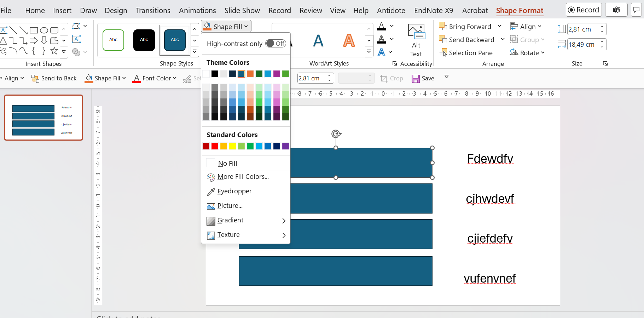Click Bring Forward
Image resolution: width=644 pixels, height=318 pixels.
pyautogui.click(x=465, y=27)
